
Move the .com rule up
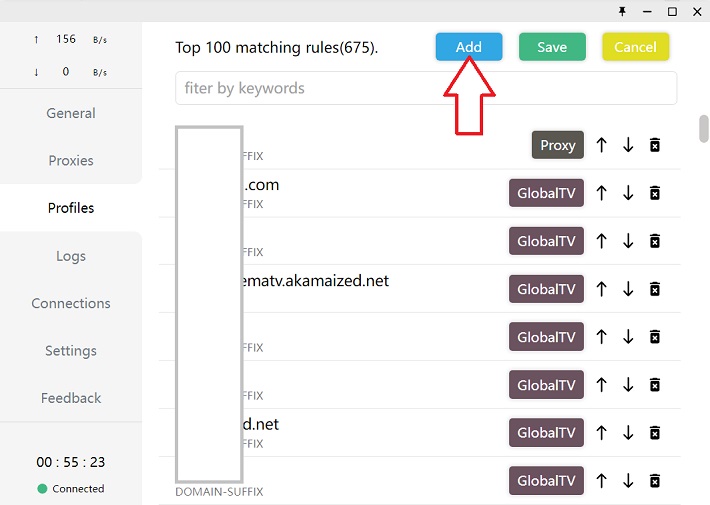pyautogui.click(x=601, y=193)
